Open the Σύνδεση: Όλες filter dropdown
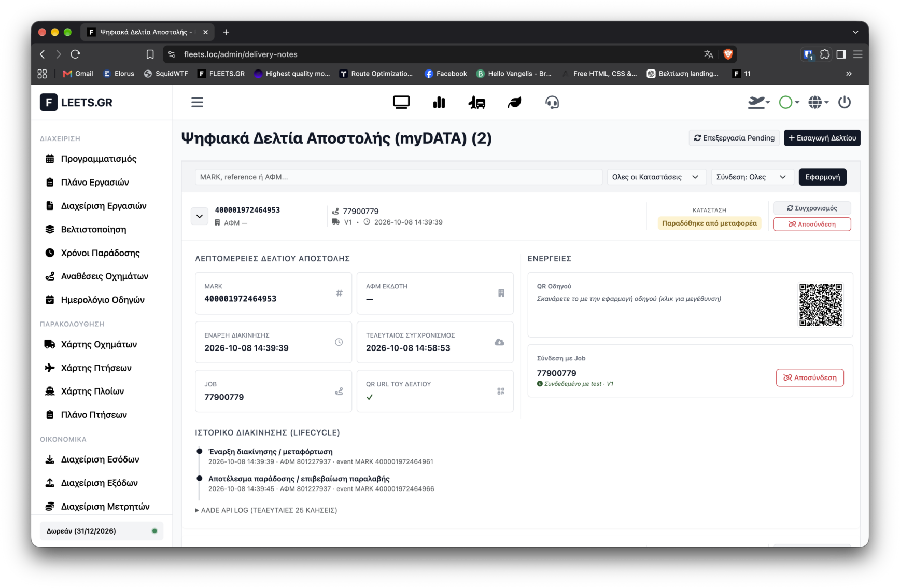Image resolution: width=900 pixels, height=588 pixels. click(751, 177)
